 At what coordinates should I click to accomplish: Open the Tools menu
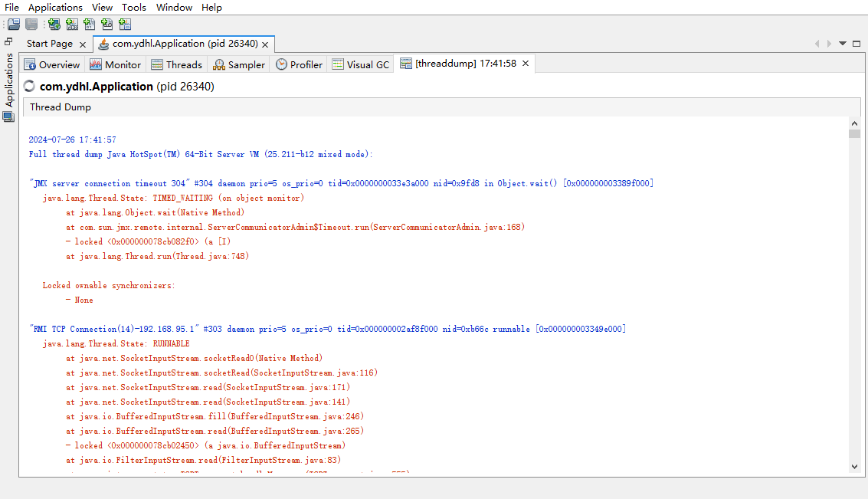(134, 7)
